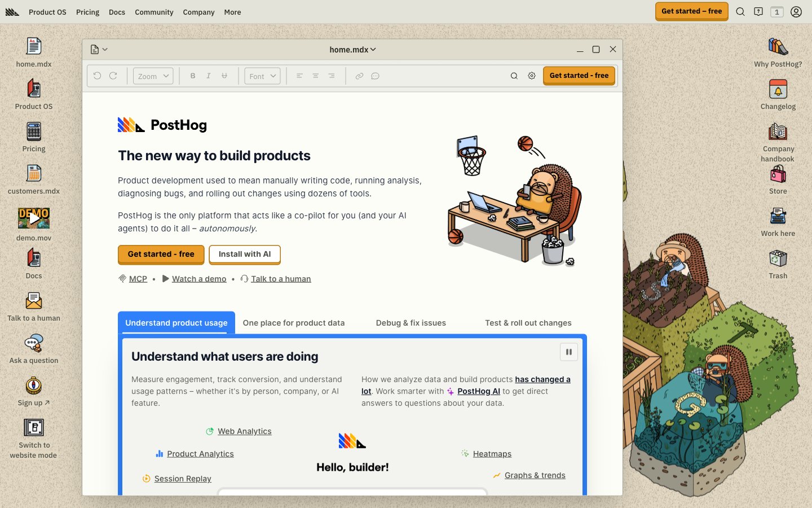Open Talk to a human desktop icon
Viewport: 812px width, 508px height.
[x=34, y=306]
